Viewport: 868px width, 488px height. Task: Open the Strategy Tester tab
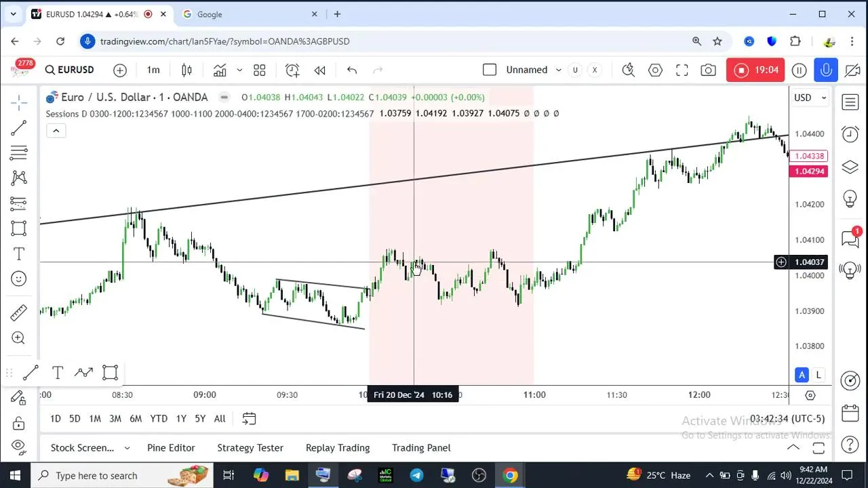(250, 447)
